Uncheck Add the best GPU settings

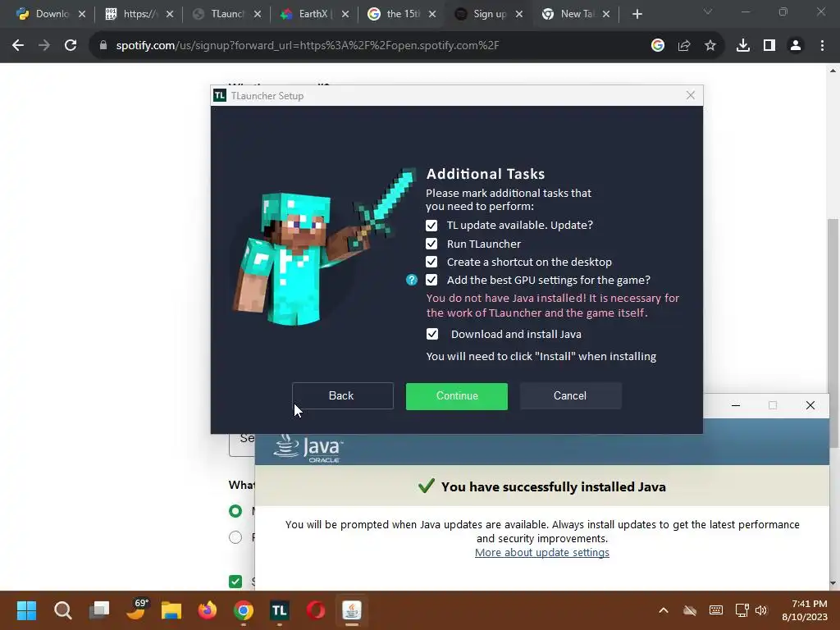click(x=431, y=280)
